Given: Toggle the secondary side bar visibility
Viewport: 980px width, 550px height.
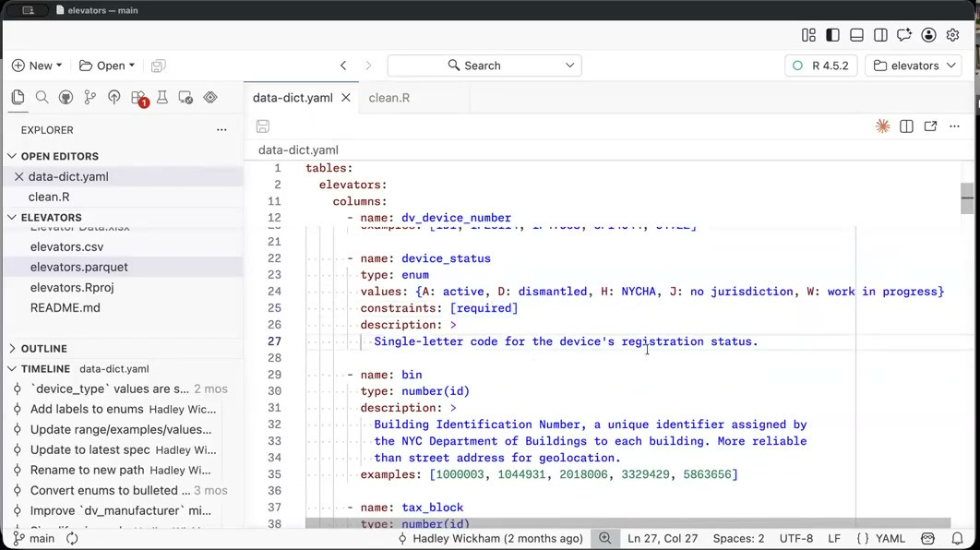Looking at the screenshot, I should click(880, 35).
